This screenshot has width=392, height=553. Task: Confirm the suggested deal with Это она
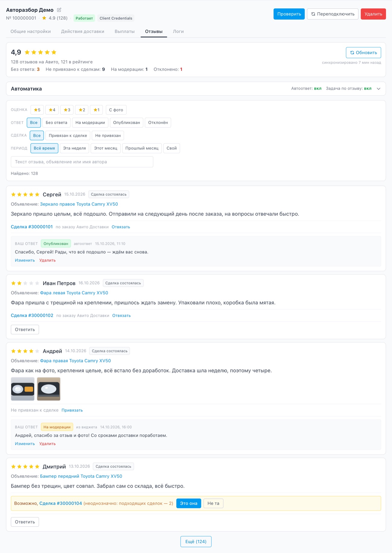pos(189,503)
